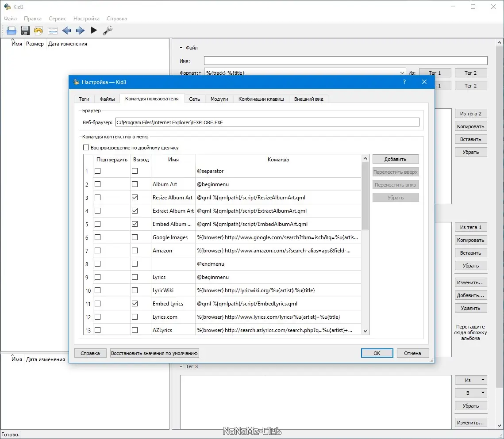Screen dimensions: 504x439
Task: Uncheck Output for Resize Album Art row
Action: (135, 198)
